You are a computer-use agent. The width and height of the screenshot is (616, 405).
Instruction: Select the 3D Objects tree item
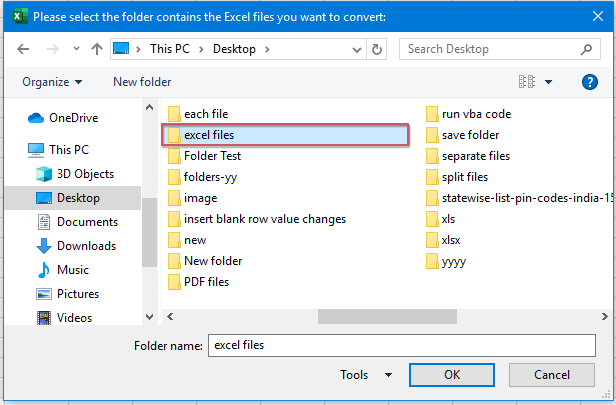coord(85,174)
